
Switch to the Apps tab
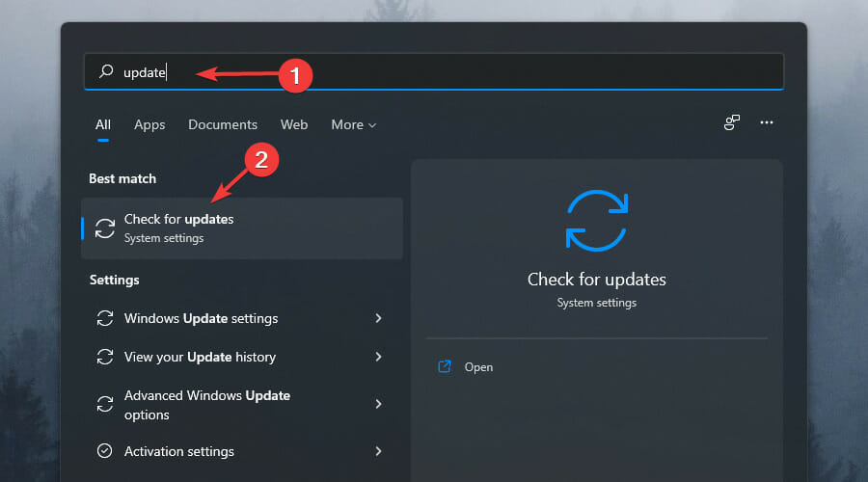[x=149, y=124]
